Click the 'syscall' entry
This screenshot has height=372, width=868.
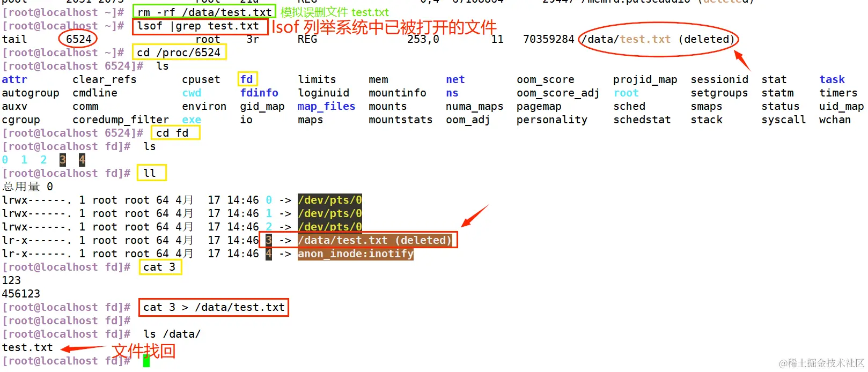784,120
